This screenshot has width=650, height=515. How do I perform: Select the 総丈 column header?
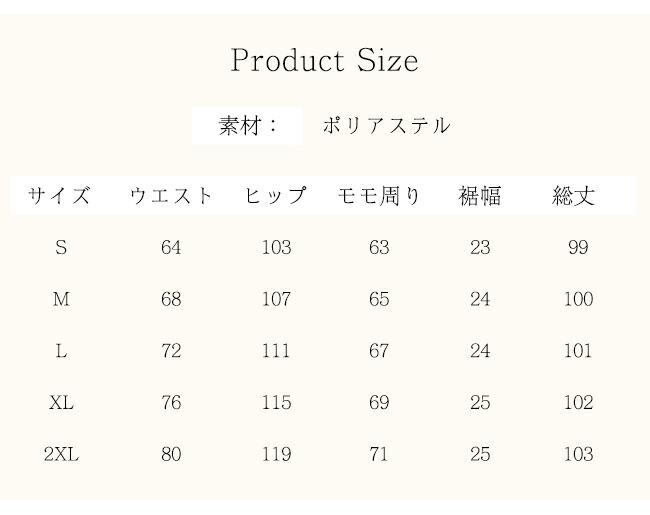coord(575,196)
